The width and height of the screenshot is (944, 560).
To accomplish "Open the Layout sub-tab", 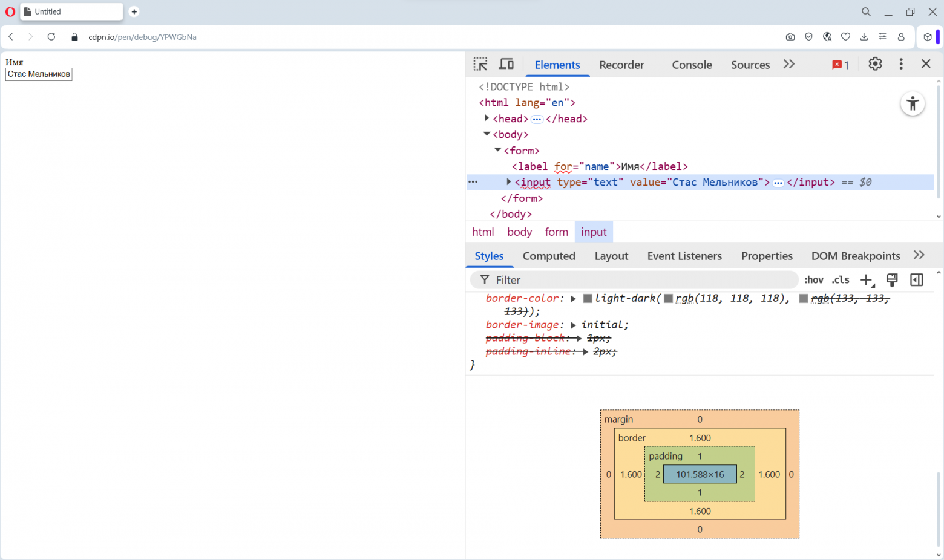I will coord(611,256).
